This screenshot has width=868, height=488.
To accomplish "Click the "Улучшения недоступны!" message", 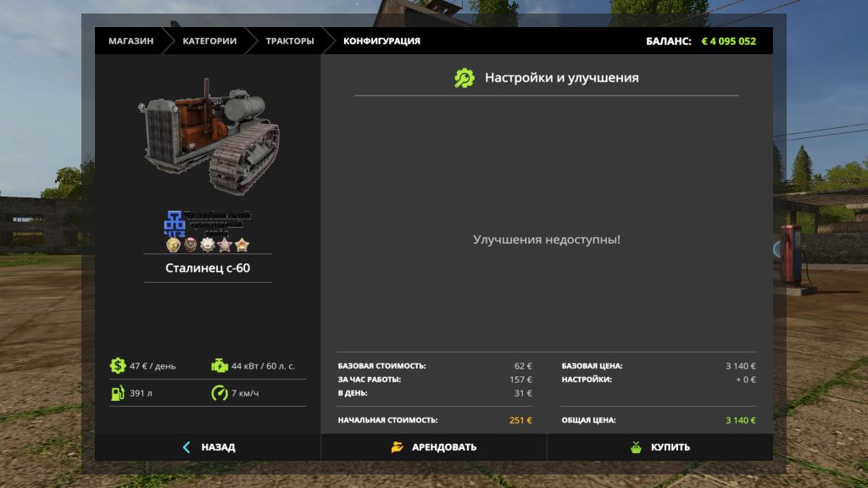I will 546,240.
